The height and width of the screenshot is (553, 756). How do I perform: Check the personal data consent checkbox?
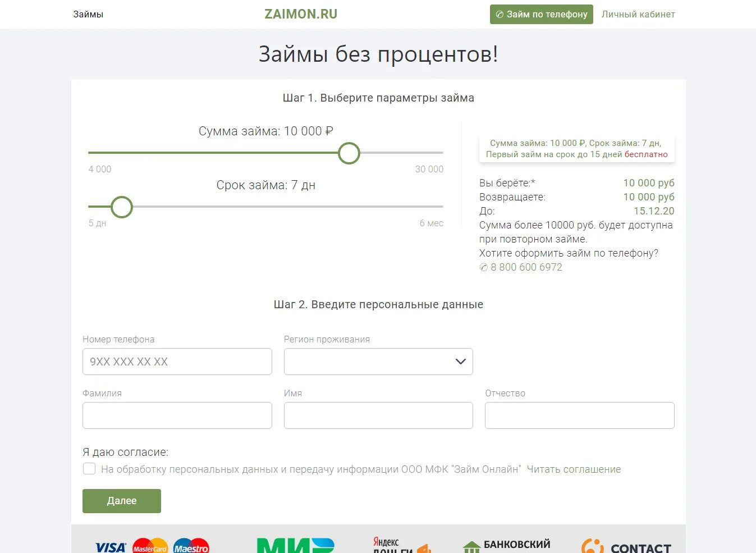click(89, 469)
